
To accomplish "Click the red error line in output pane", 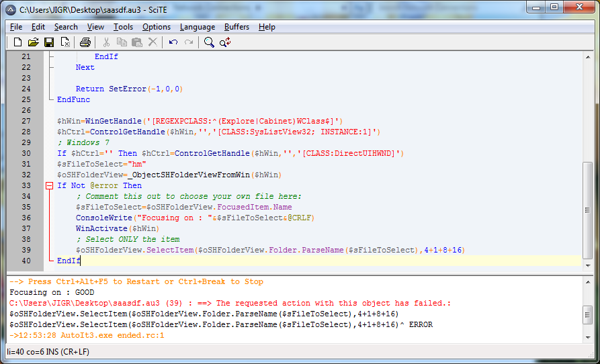I will pyautogui.click(x=230, y=303).
